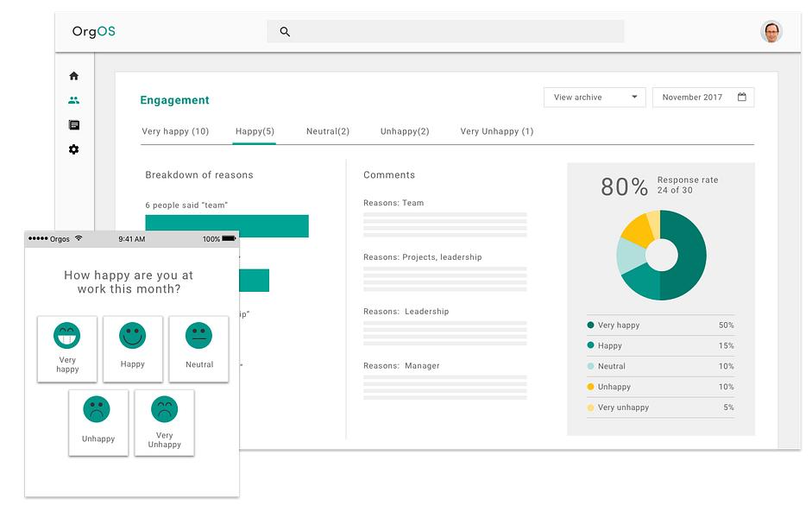The width and height of the screenshot is (812, 518).
Task: Click the Reasons: Leadership comment label
Action: click(406, 312)
